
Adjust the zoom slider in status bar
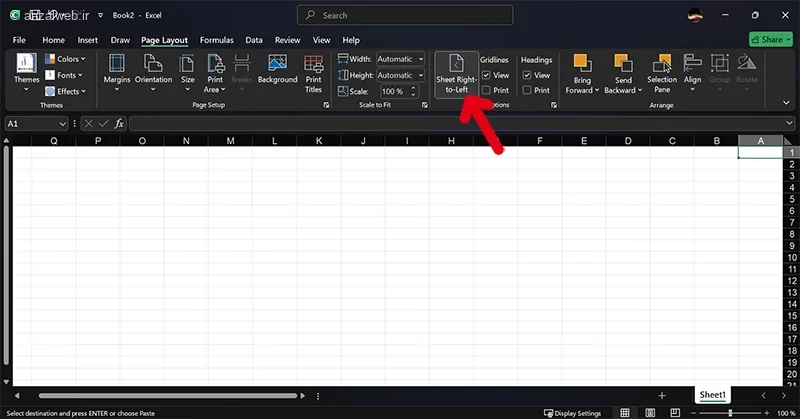[x=730, y=412]
